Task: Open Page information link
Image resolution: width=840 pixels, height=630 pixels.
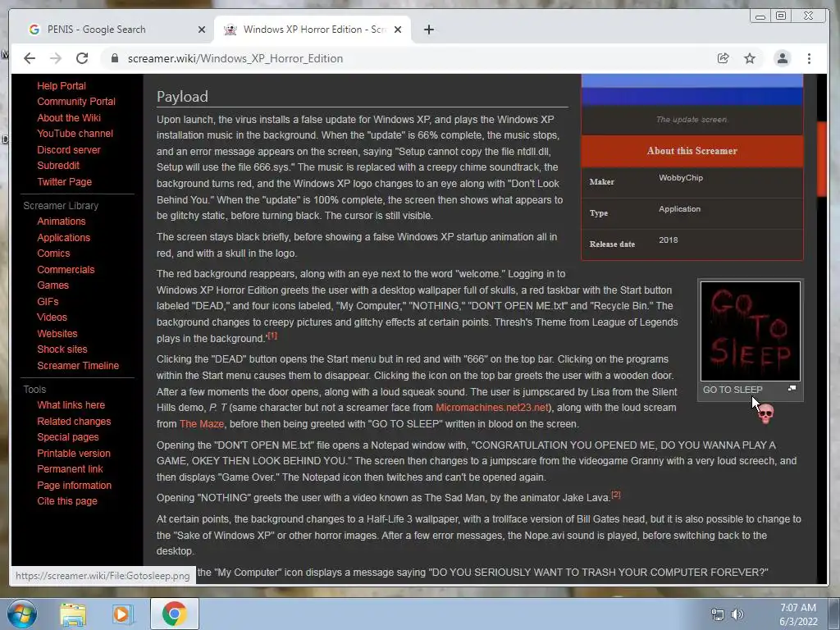Action: (x=74, y=486)
